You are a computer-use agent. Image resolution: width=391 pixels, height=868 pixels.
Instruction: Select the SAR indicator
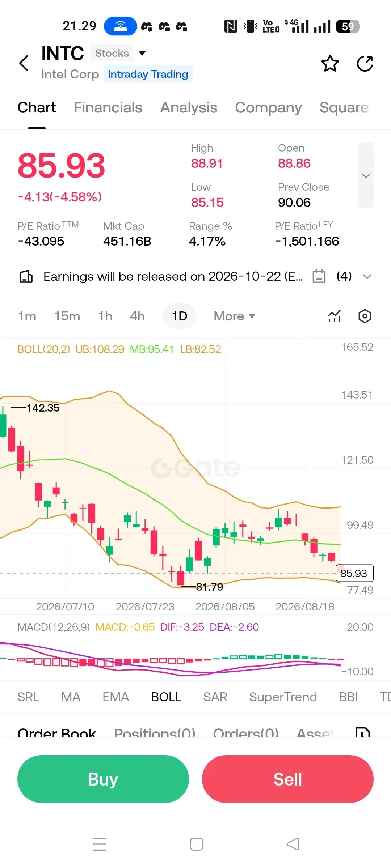point(215,697)
